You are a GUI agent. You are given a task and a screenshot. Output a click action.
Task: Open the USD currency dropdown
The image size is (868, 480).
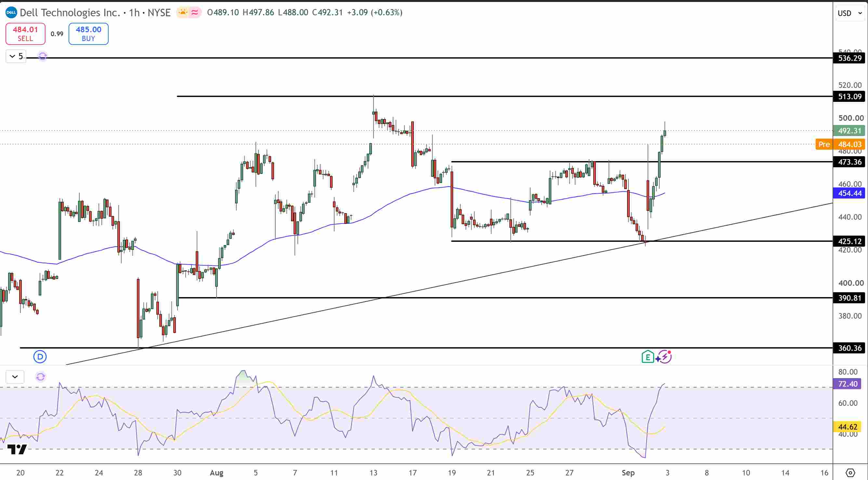[x=850, y=13]
